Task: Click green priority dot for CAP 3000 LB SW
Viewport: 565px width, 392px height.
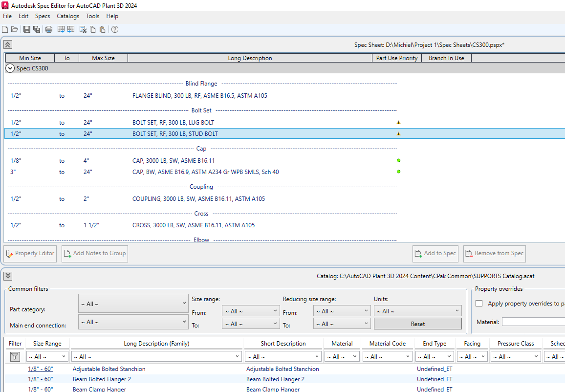Action: [398, 160]
